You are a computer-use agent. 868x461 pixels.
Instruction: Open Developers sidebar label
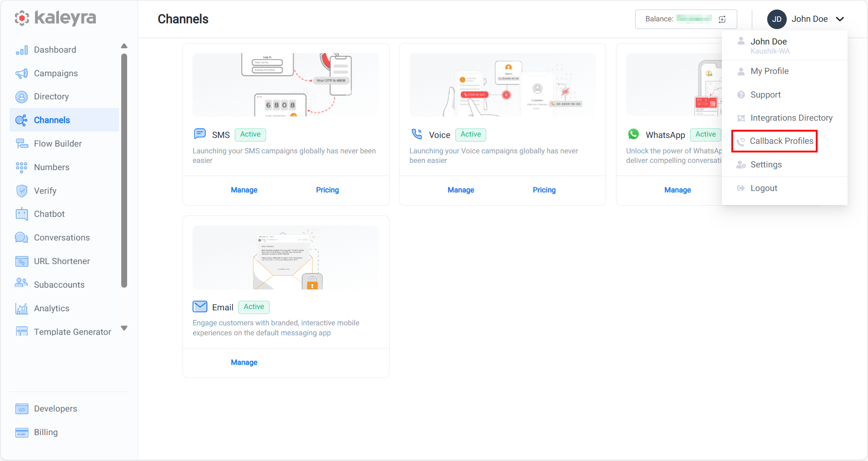tap(55, 409)
